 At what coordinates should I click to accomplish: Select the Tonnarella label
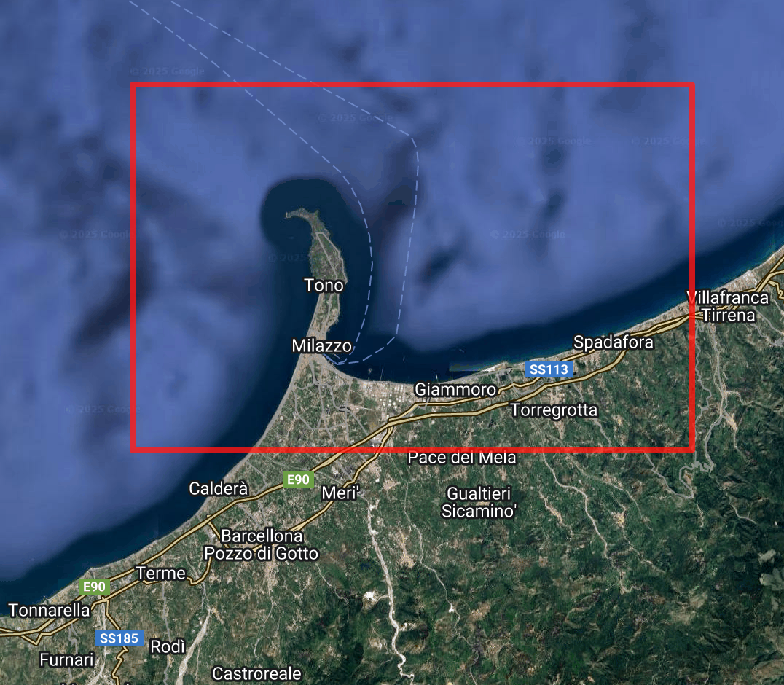[x=49, y=610]
